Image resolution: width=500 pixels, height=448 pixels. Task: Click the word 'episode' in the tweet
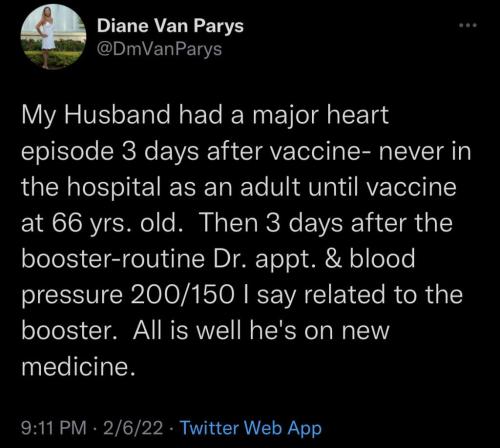pyautogui.click(x=67, y=152)
